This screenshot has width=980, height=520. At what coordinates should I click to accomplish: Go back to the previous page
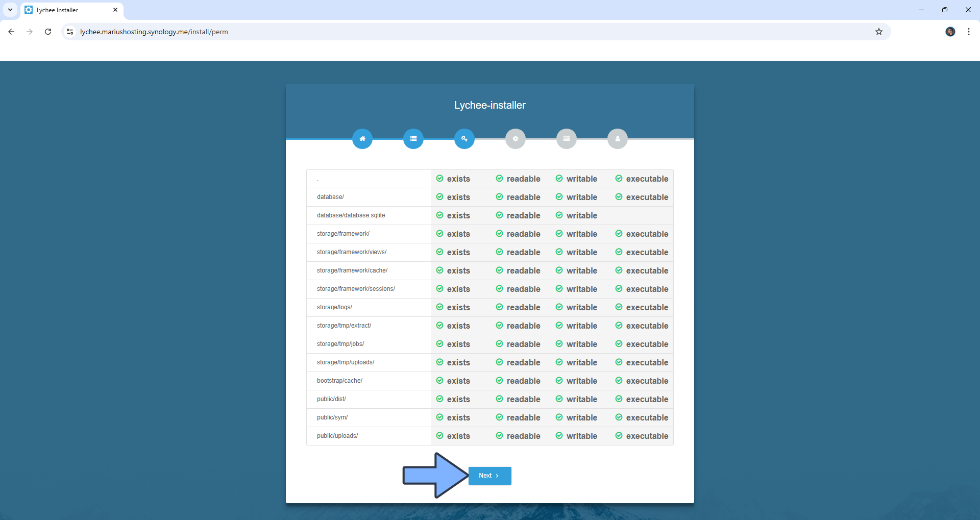11,32
